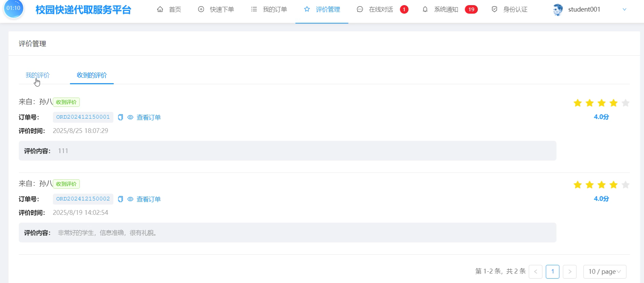The image size is (644, 283).
Task: Open 查看订单 link for second review
Action: 149,199
